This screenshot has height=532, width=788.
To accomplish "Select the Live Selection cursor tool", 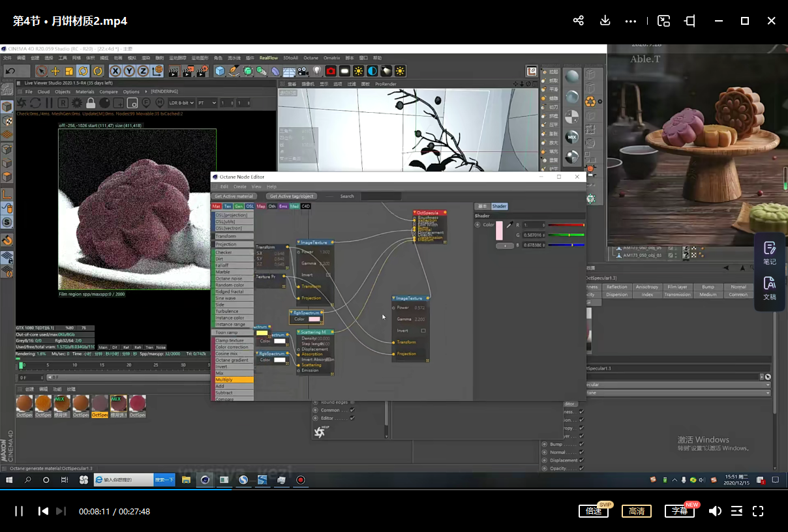I will [41, 71].
